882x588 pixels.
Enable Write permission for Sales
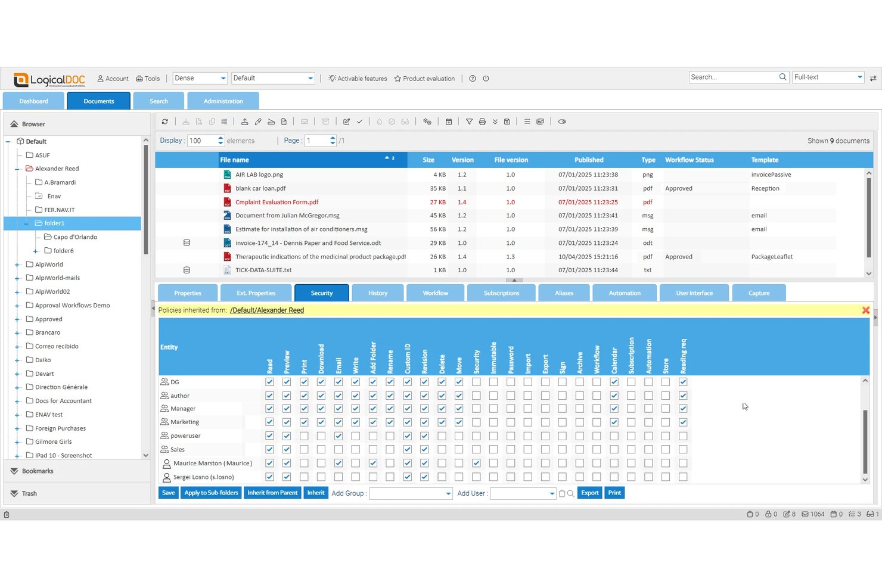(356, 450)
